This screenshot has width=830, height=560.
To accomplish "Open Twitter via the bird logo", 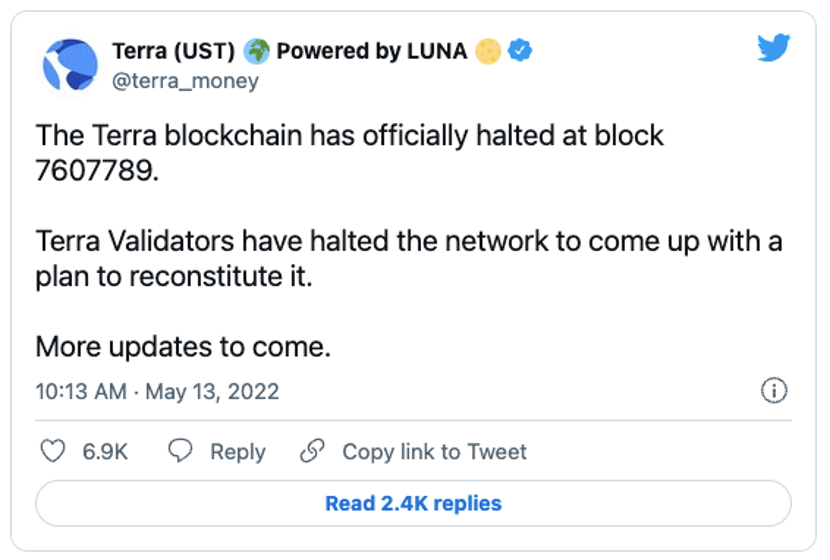I will pyautogui.click(x=773, y=48).
